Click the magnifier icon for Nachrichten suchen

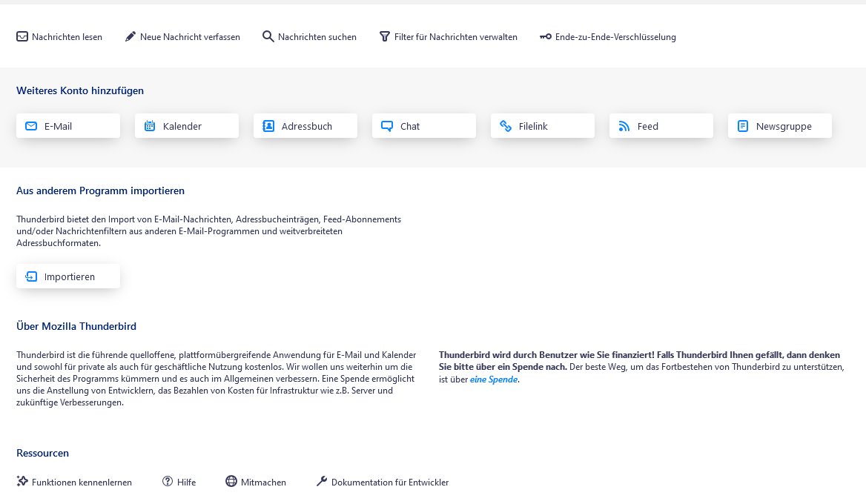(268, 36)
